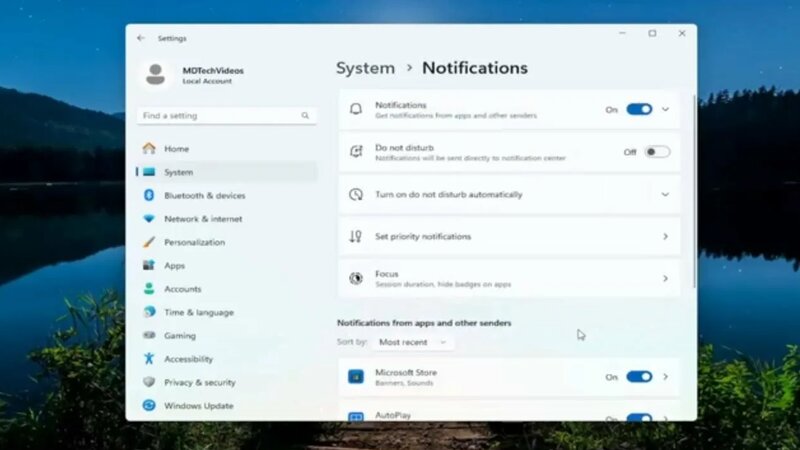Click the Apps icon in sidebar
The height and width of the screenshot is (450, 800).
point(149,265)
